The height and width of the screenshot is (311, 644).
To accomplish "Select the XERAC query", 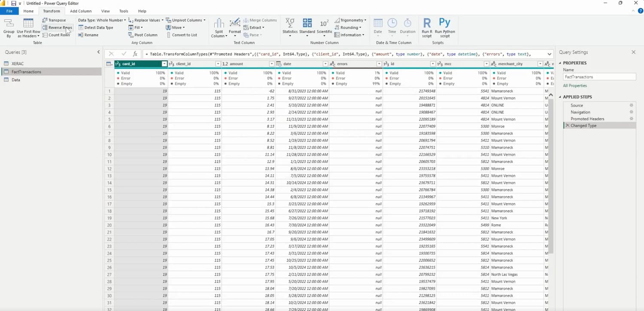I will pyautogui.click(x=18, y=64).
